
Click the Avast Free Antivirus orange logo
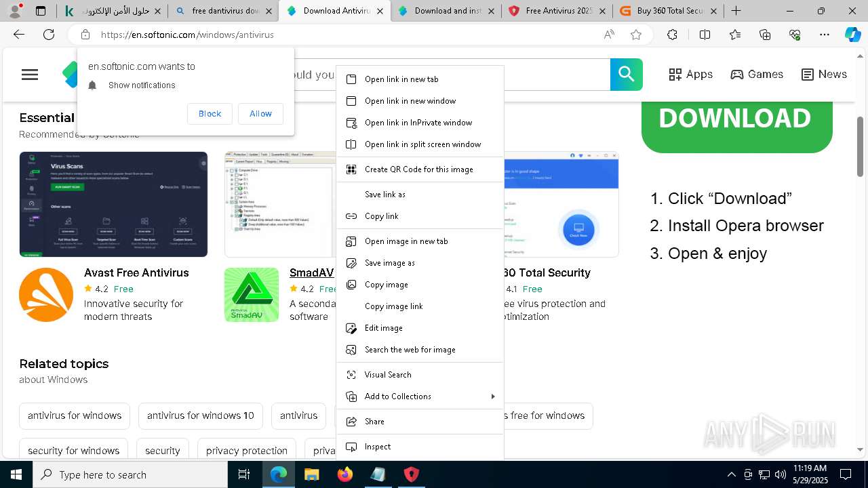pos(46,295)
